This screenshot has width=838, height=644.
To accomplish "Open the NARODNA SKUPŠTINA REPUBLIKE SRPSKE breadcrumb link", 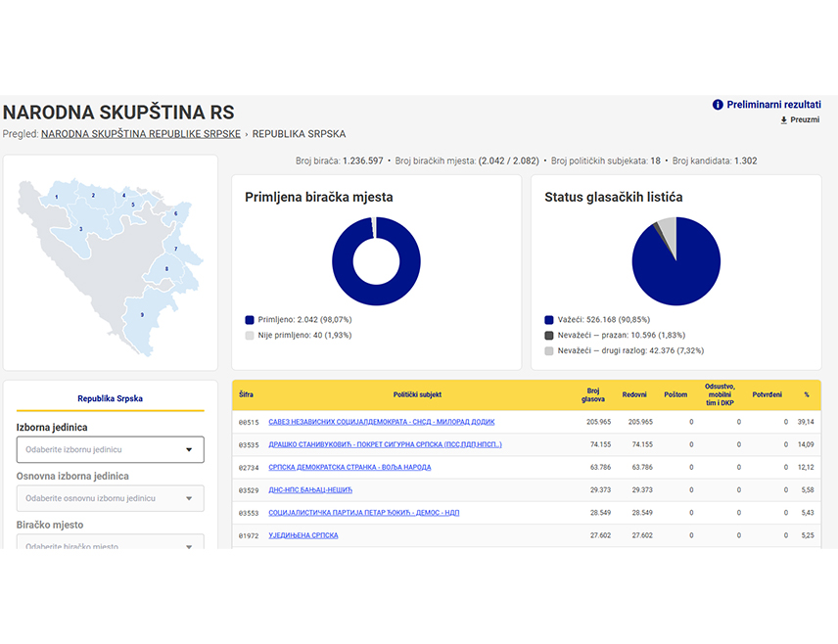I will [x=141, y=134].
